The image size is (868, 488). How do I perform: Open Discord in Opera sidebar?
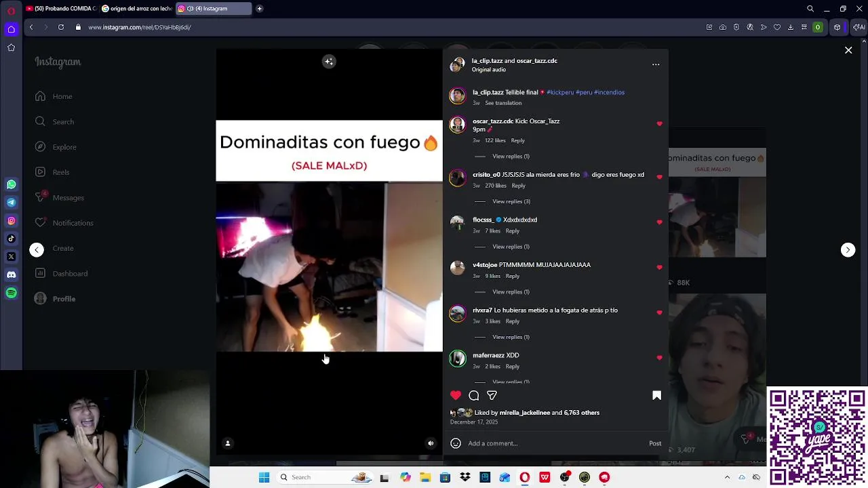coord(11,274)
